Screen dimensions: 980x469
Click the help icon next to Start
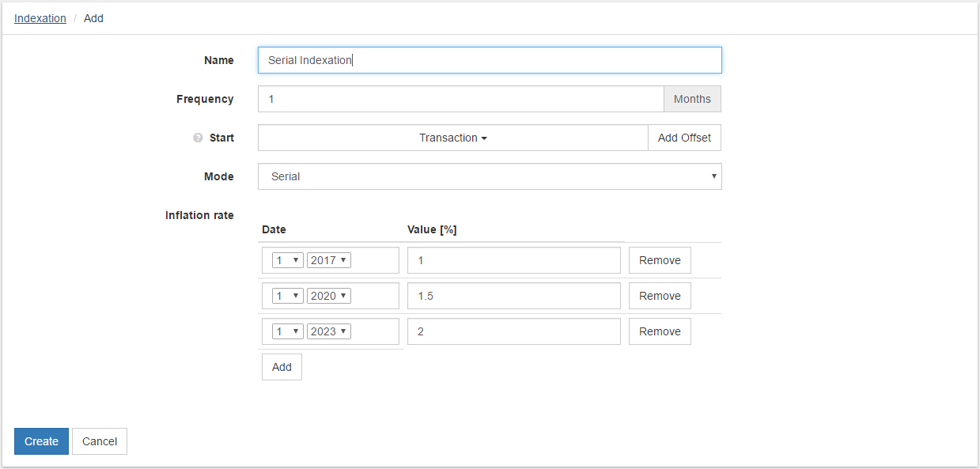click(x=198, y=138)
